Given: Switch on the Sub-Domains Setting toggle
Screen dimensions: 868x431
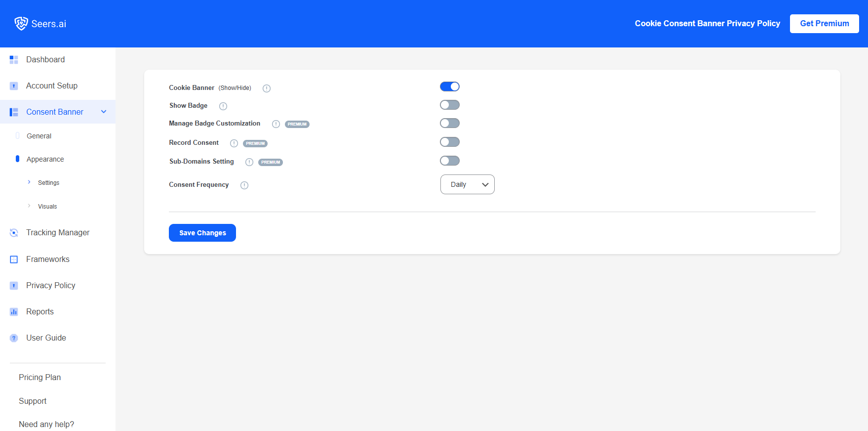Looking at the screenshot, I should (x=450, y=161).
